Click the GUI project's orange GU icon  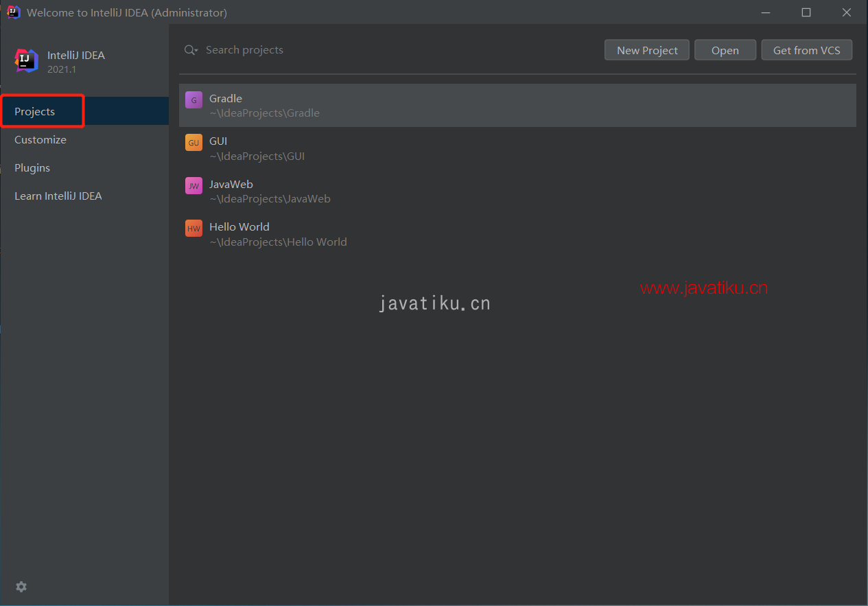193,143
